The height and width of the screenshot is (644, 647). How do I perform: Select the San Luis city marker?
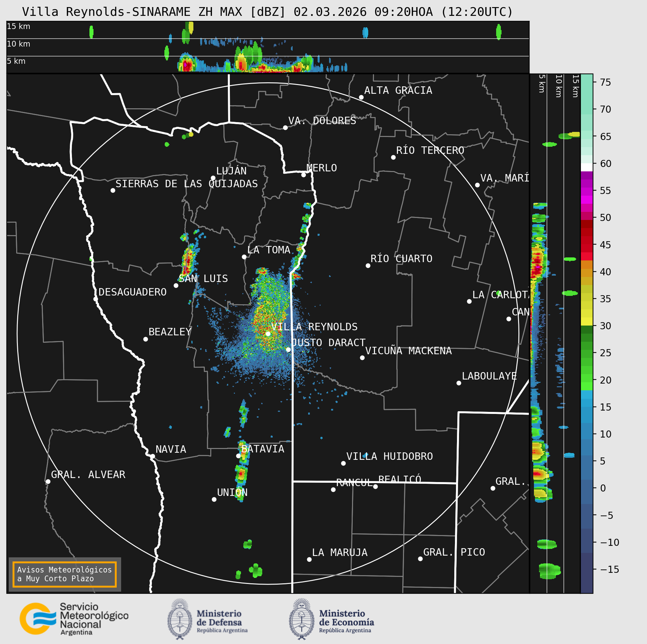click(176, 285)
